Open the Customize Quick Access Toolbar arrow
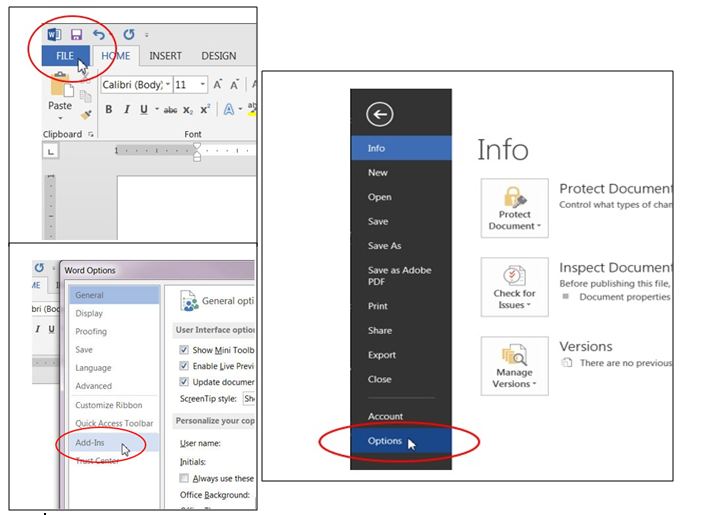The height and width of the screenshot is (515, 701). [147, 35]
